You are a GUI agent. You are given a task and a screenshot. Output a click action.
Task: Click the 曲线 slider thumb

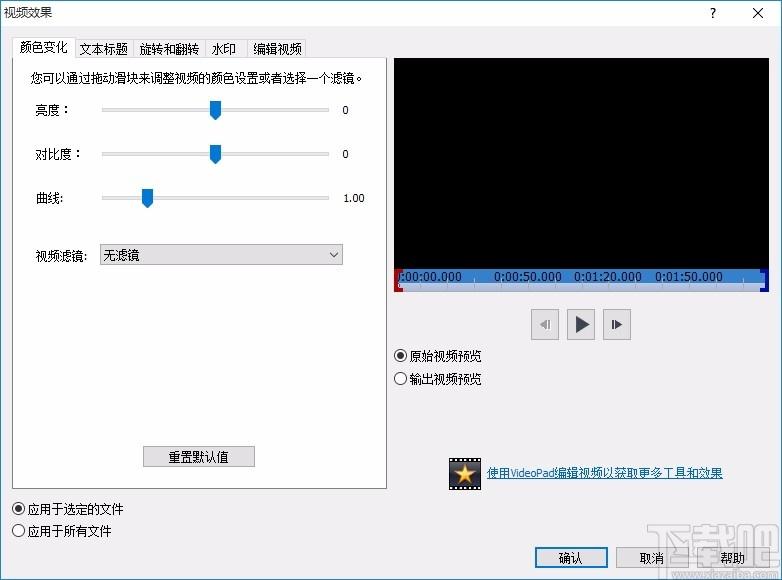pyautogui.click(x=147, y=198)
